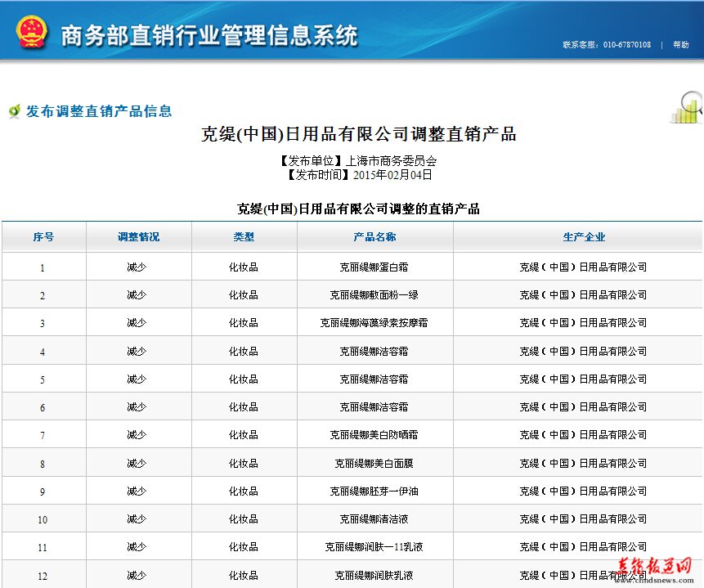
Task: Click the 序号 column header
Action: [x=43, y=236]
